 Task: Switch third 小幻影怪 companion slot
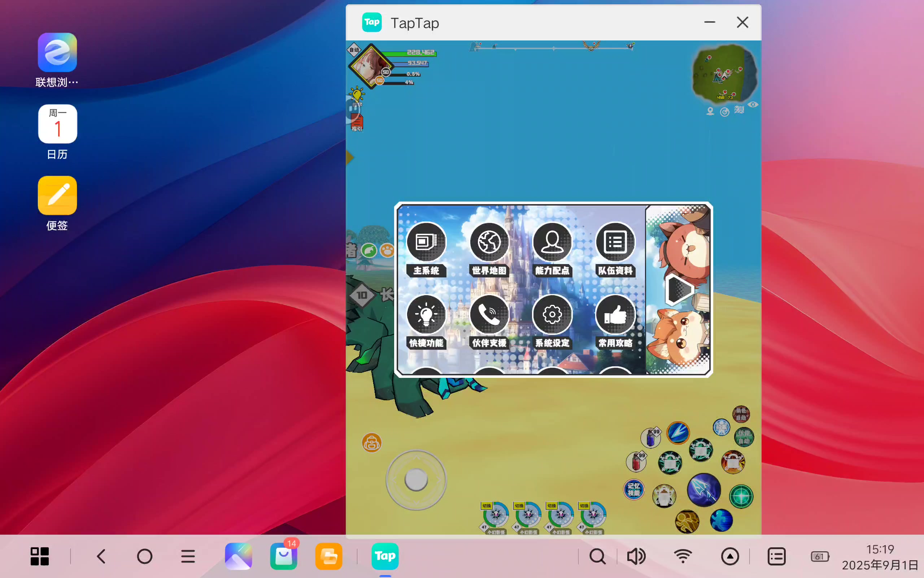(x=560, y=517)
